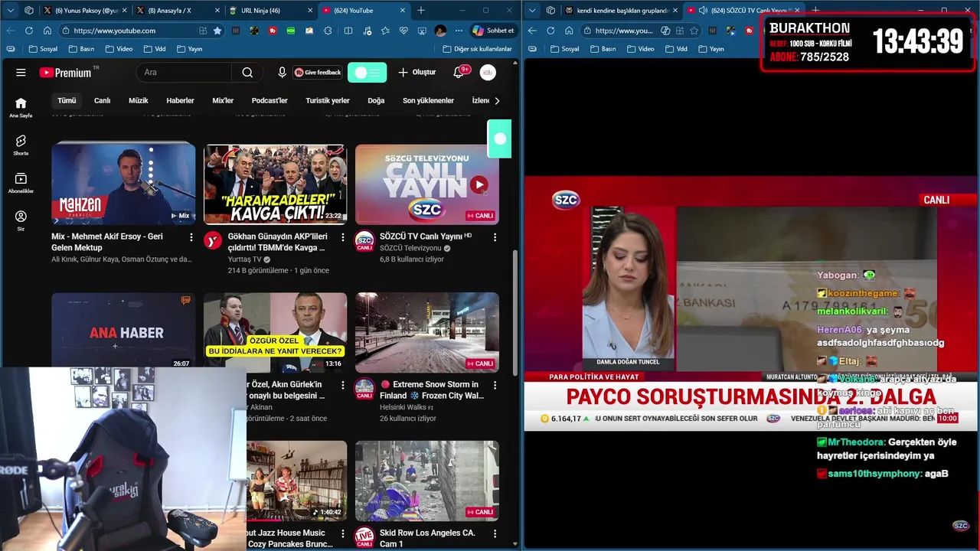Viewport: 980px width, 551px height.
Task: Select the Canlı category chip
Action: 102,100
